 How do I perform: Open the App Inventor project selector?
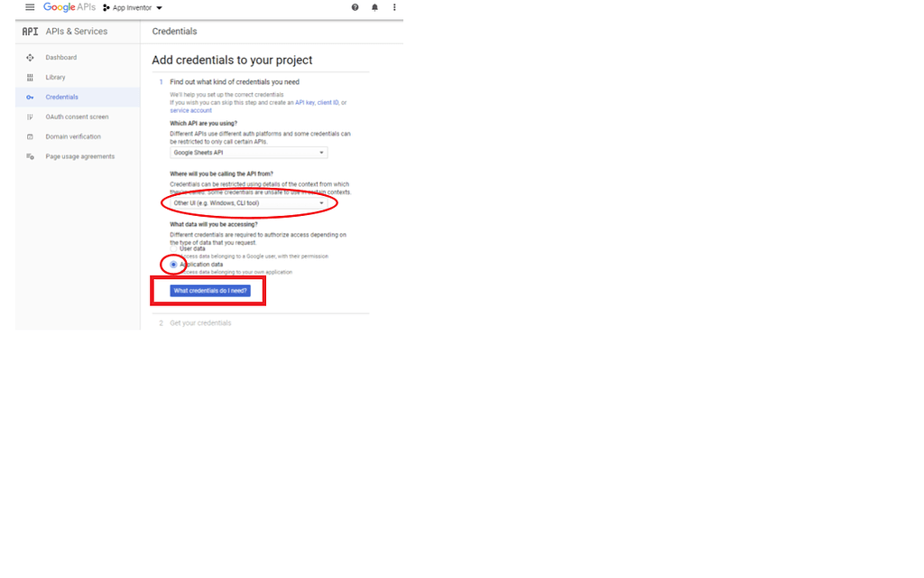click(133, 7)
